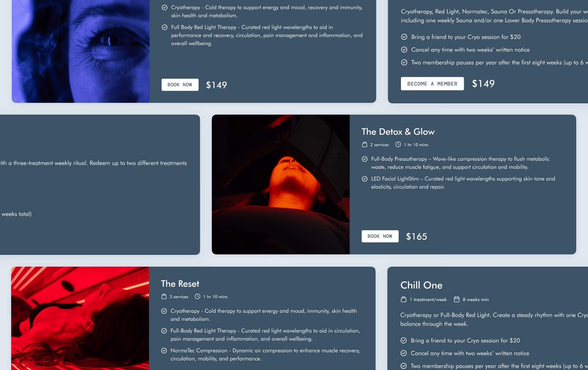
Task: Click the calendar icon beside '8 weeks min'
Action: (x=456, y=299)
